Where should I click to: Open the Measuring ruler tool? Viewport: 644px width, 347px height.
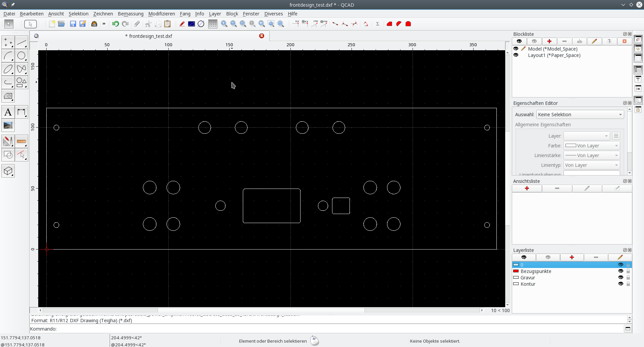pyautogui.click(x=21, y=141)
